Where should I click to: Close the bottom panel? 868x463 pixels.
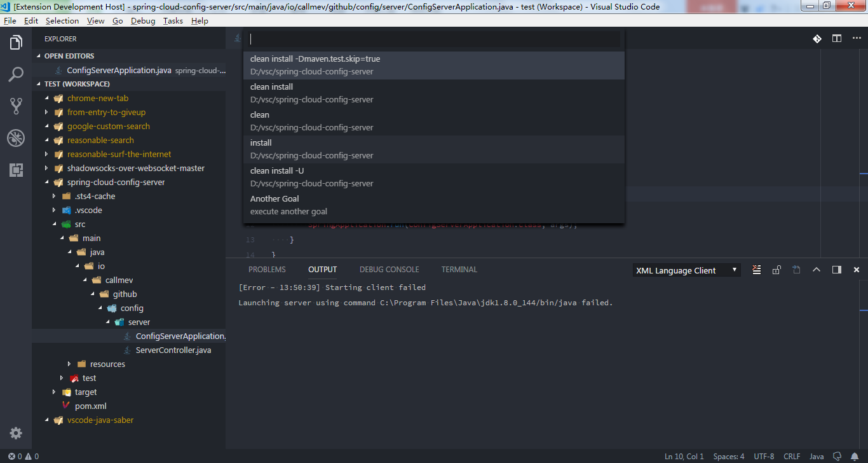tap(857, 270)
